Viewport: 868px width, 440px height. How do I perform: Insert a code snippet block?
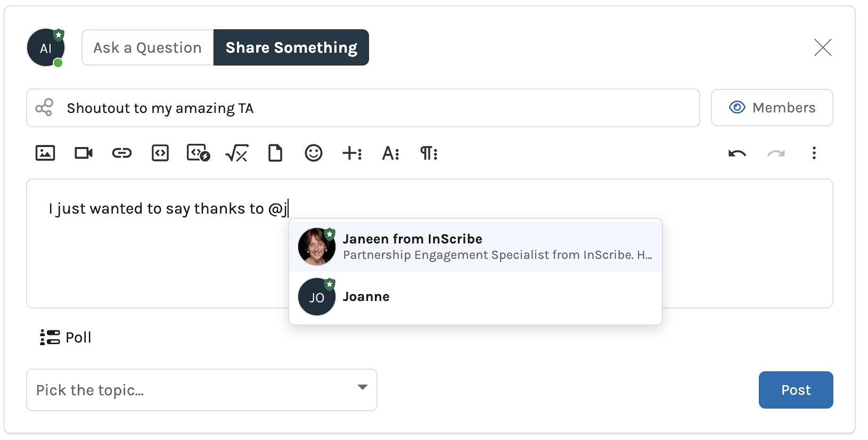[x=160, y=153]
